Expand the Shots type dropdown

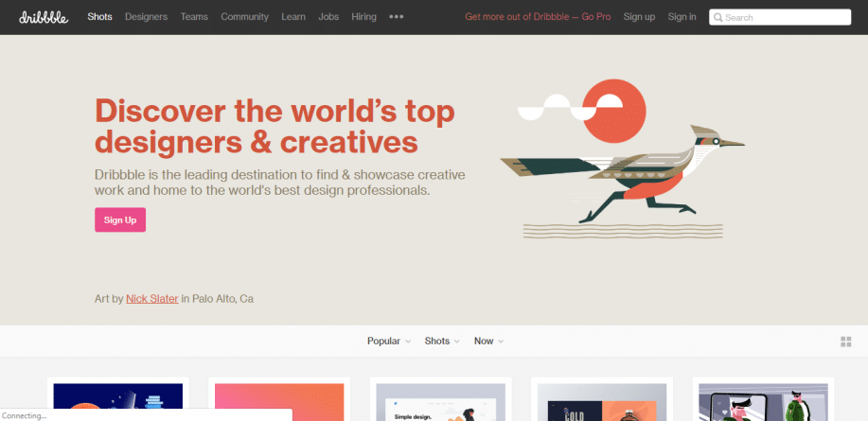coord(442,341)
